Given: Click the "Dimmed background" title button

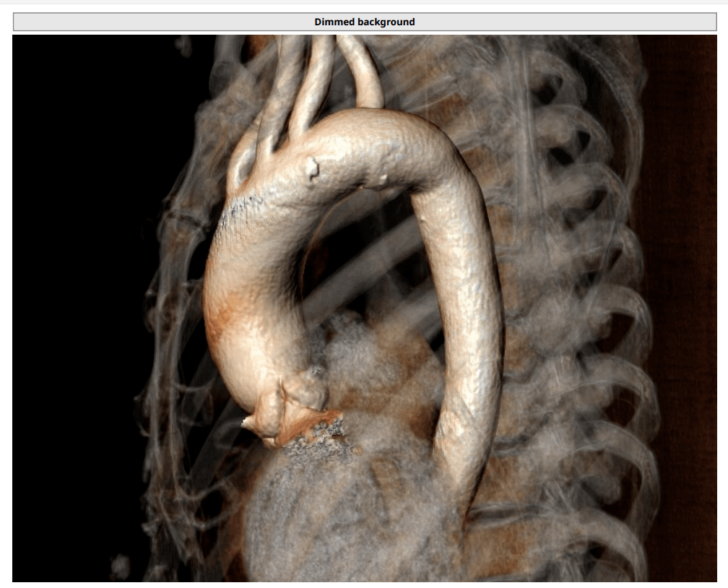Looking at the screenshot, I should [x=364, y=22].
